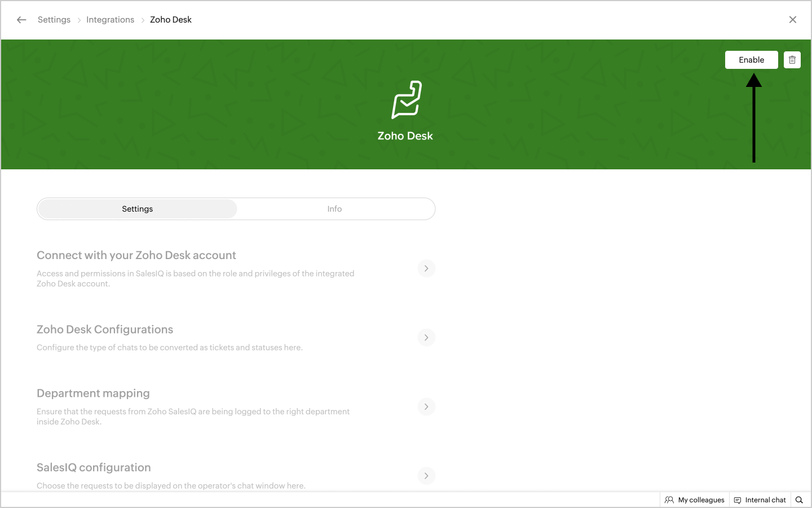Click the Connect with your Zoho Desk account heading

click(136, 255)
